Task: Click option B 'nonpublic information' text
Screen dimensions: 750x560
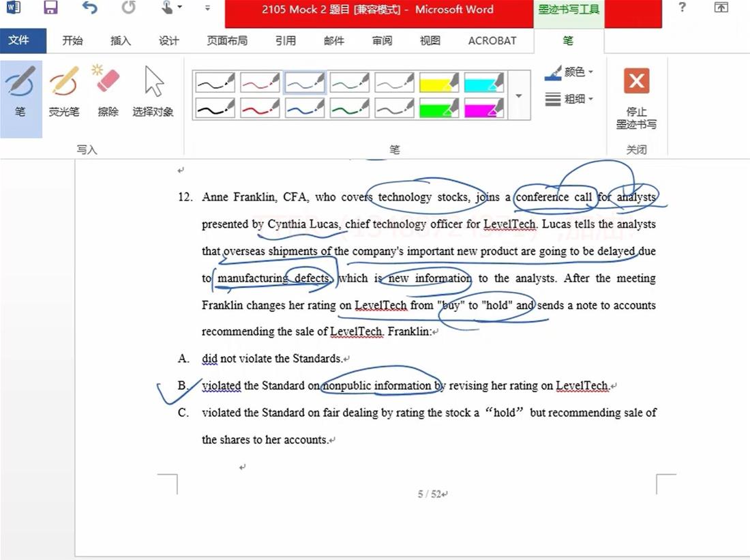Action: [x=377, y=385]
